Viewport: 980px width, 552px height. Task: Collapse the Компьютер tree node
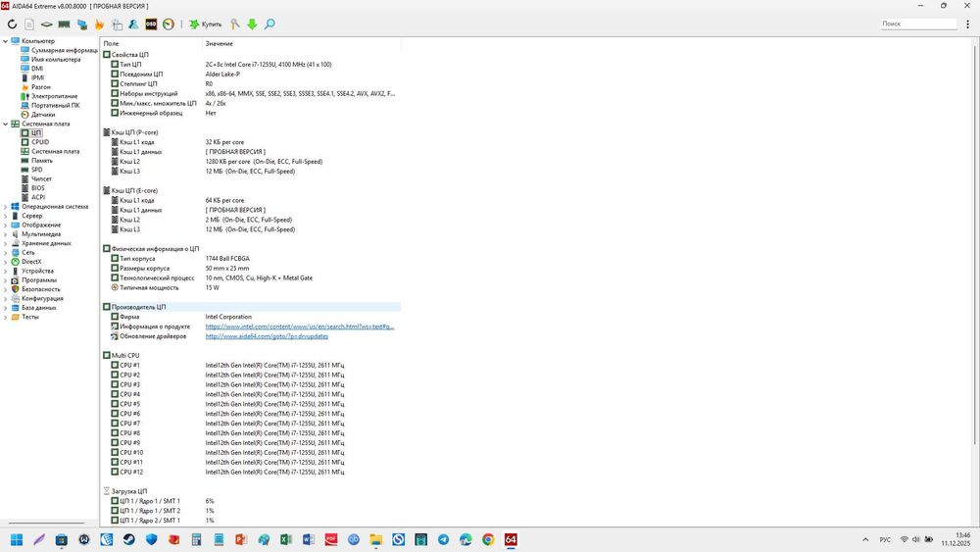(6, 41)
